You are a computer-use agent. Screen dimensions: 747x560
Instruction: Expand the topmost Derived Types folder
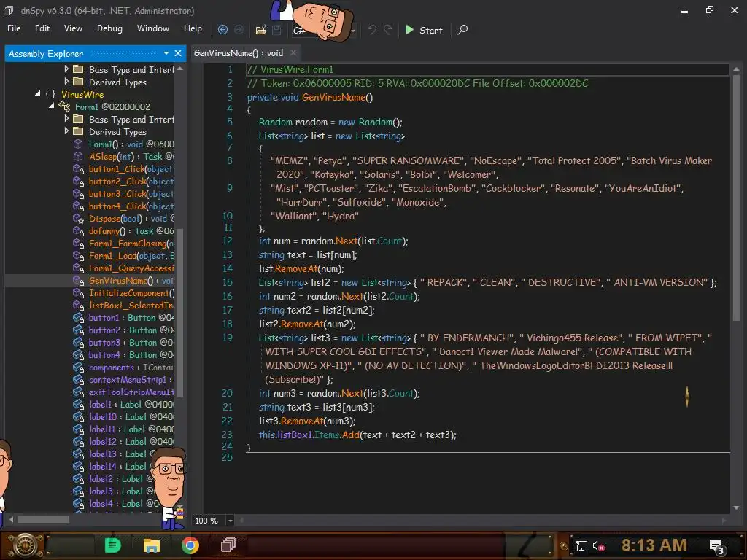66,81
